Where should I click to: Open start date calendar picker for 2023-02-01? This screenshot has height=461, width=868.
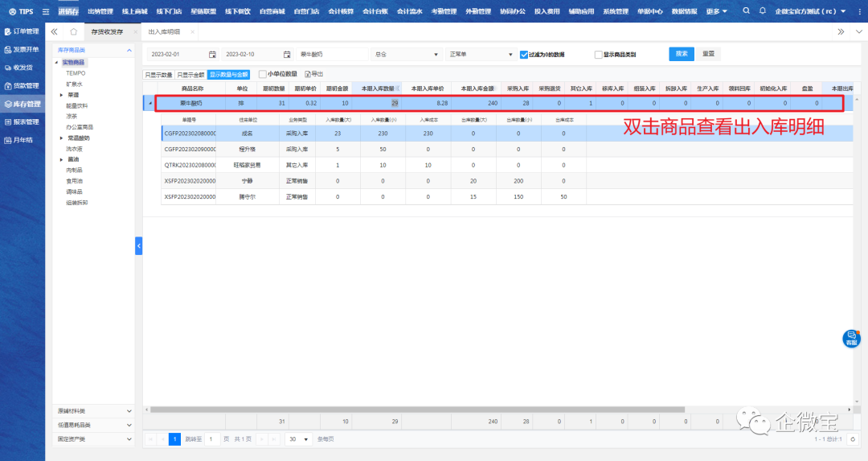(x=212, y=54)
